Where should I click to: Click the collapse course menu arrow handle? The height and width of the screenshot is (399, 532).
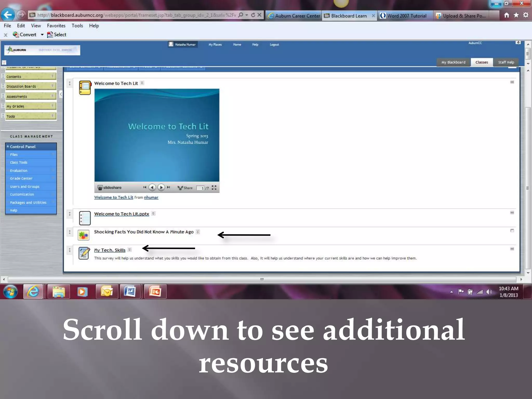coord(61,94)
